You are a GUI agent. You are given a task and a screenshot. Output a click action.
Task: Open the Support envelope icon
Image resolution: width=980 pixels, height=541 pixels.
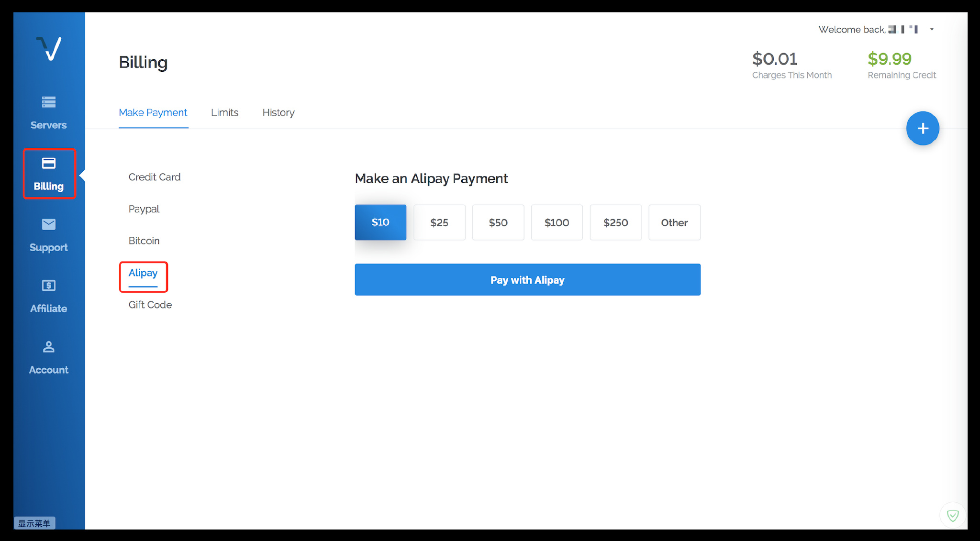49,224
